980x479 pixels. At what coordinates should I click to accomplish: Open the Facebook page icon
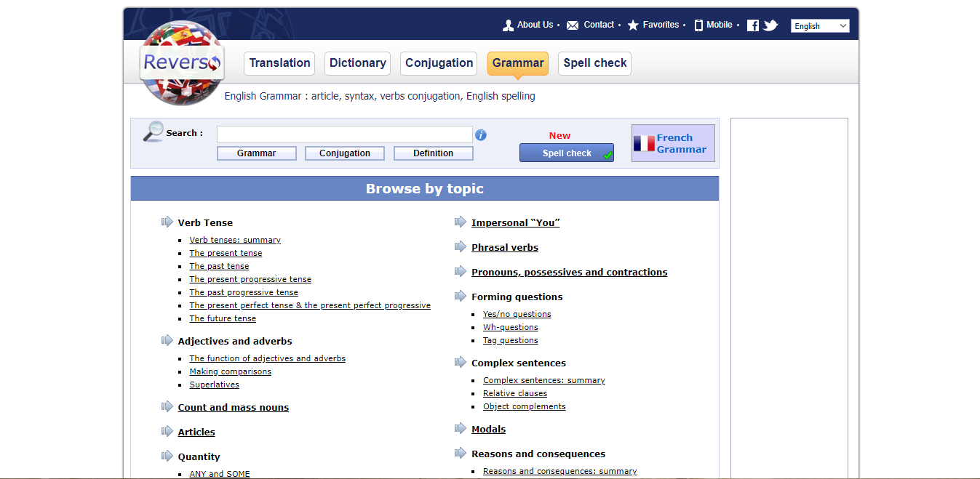pos(753,25)
